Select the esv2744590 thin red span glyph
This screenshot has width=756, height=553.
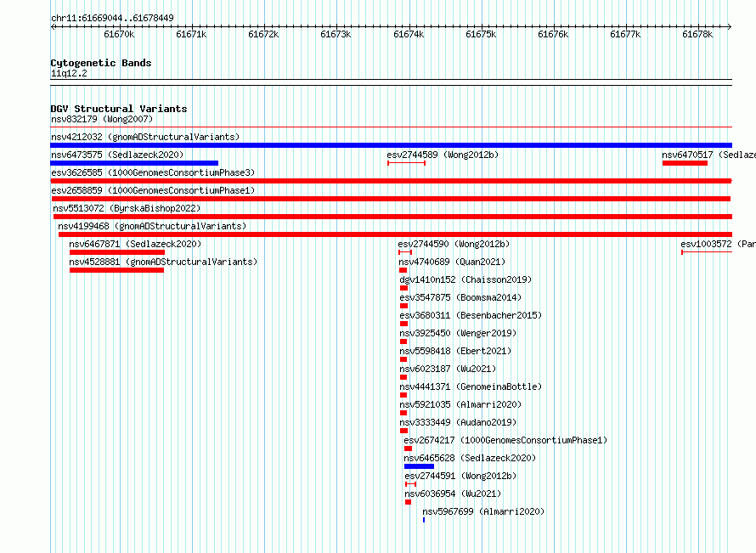pos(405,252)
